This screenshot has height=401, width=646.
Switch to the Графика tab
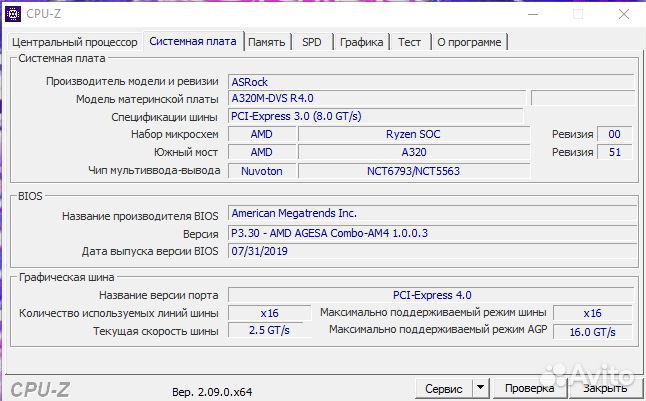point(361,42)
